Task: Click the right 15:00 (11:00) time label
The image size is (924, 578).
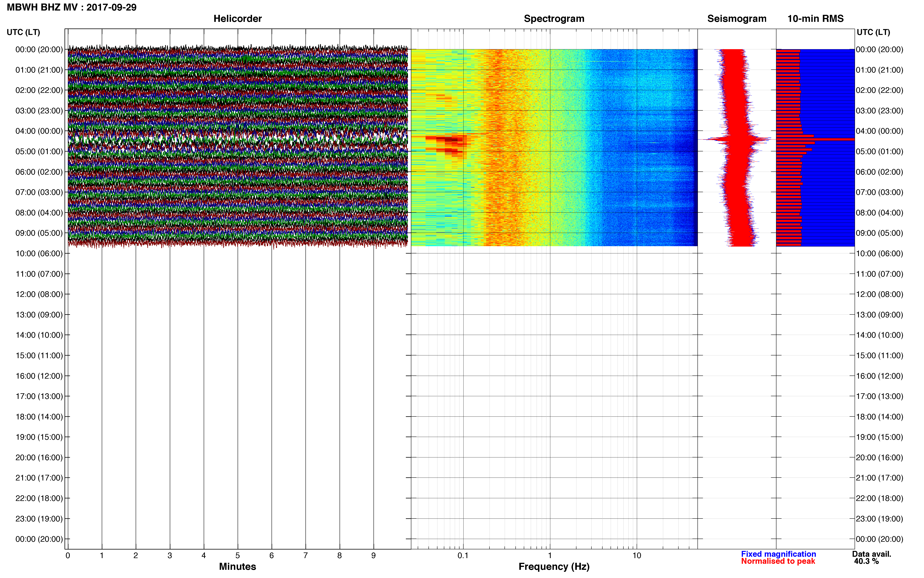Action: click(x=879, y=355)
